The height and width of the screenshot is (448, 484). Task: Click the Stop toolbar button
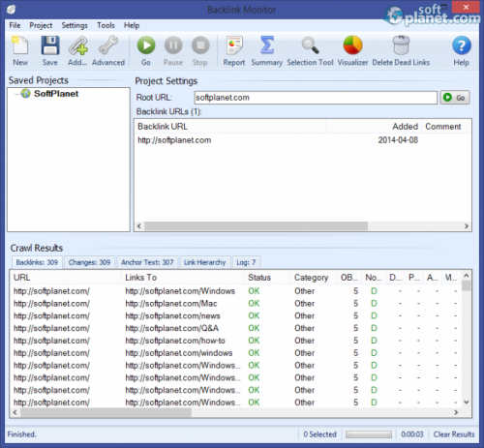point(200,50)
